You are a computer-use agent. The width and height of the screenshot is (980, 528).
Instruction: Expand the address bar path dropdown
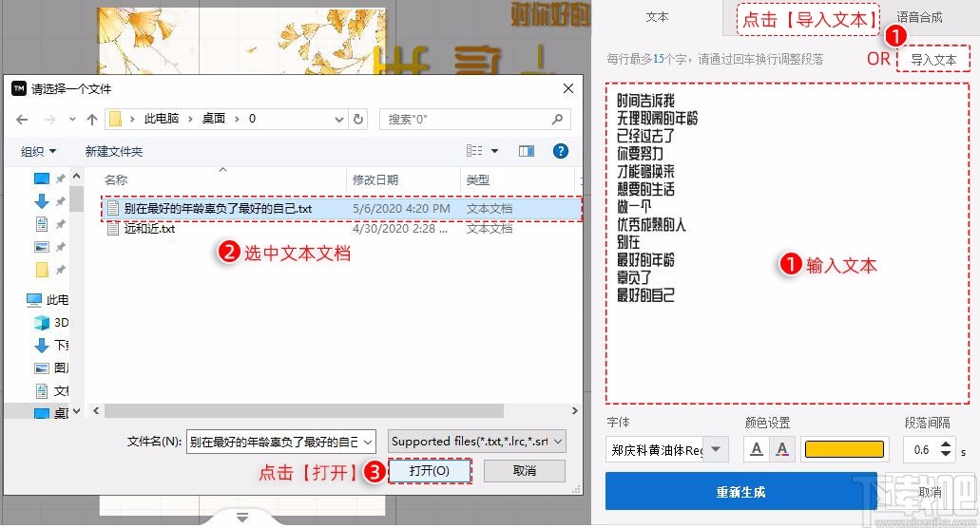tap(338, 120)
